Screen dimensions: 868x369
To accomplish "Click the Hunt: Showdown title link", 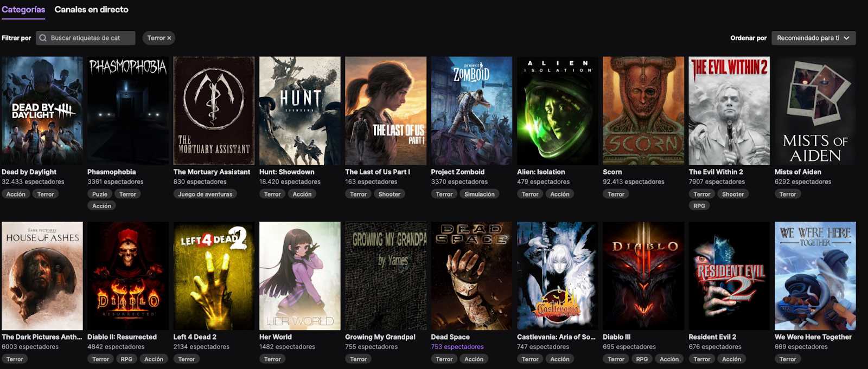I will 287,172.
